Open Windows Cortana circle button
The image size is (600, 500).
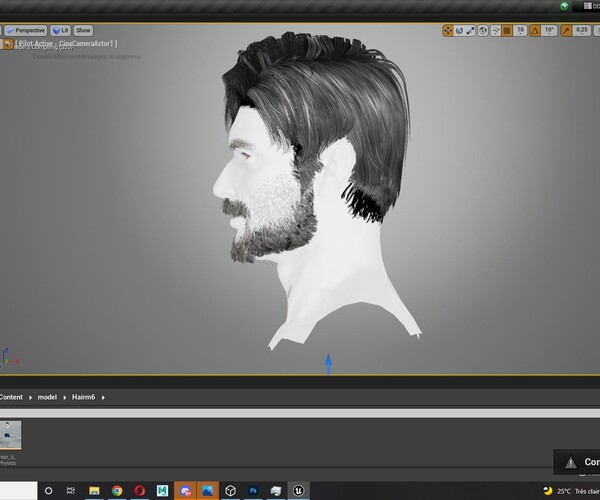point(49,490)
